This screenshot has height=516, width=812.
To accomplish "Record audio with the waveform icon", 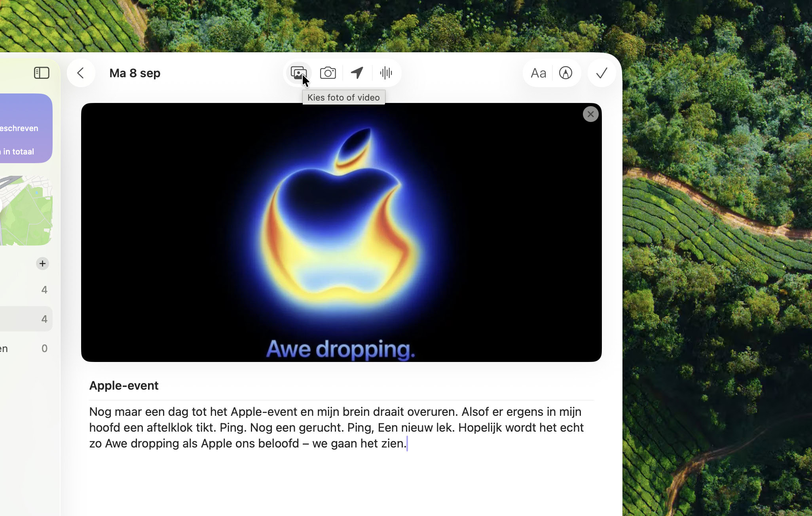I will (386, 73).
